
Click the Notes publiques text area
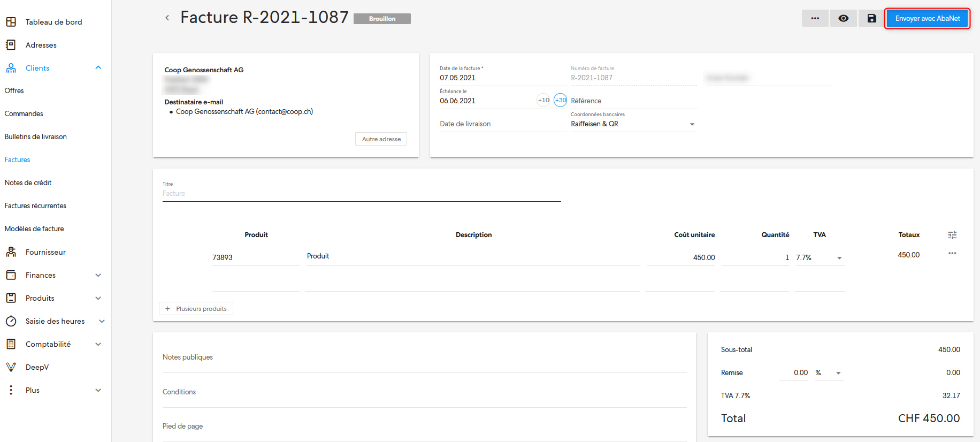[x=425, y=357]
